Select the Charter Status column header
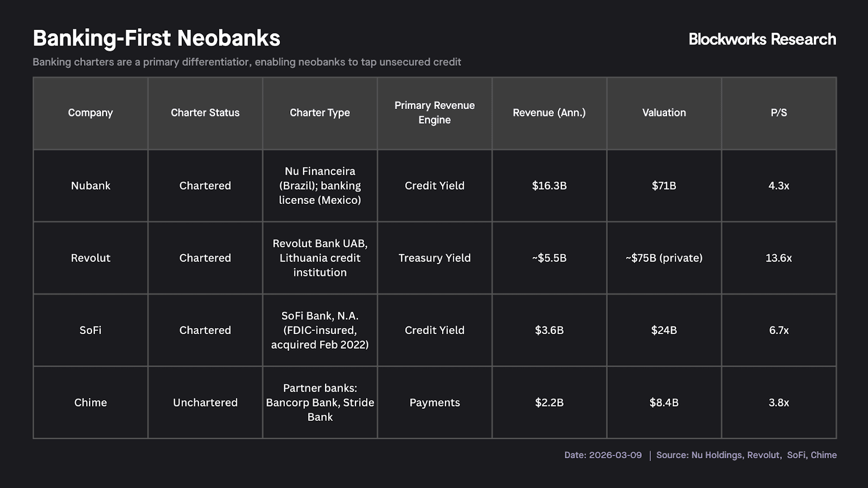The width and height of the screenshot is (868, 488). [205, 113]
